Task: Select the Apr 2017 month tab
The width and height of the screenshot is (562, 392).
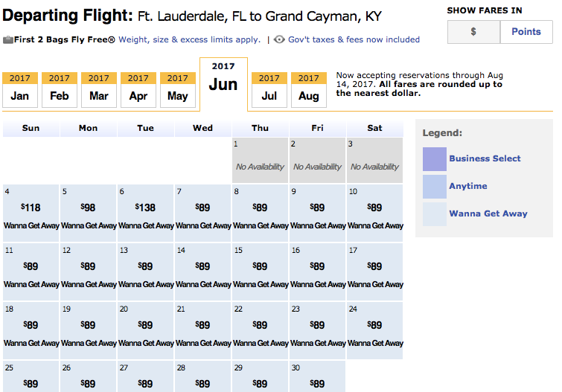Action: (x=138, y=89)
